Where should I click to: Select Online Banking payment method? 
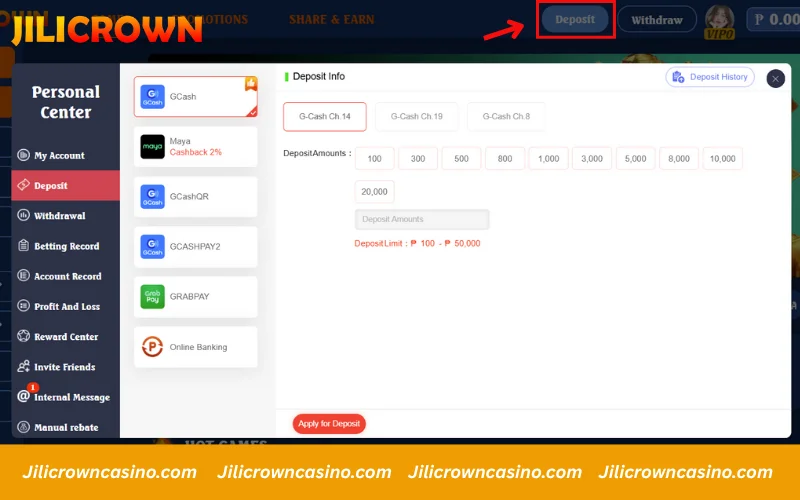tap(195, 346)
